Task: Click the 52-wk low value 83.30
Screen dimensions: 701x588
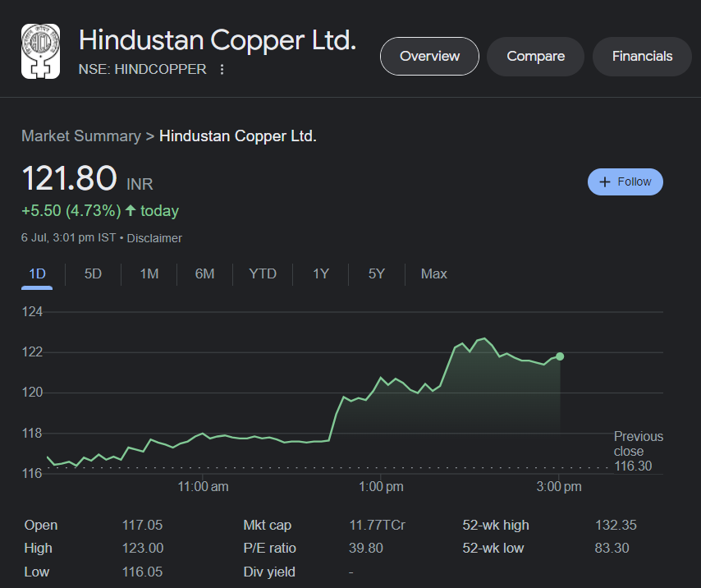Action: pyautogui.click(x=612, y=549)
